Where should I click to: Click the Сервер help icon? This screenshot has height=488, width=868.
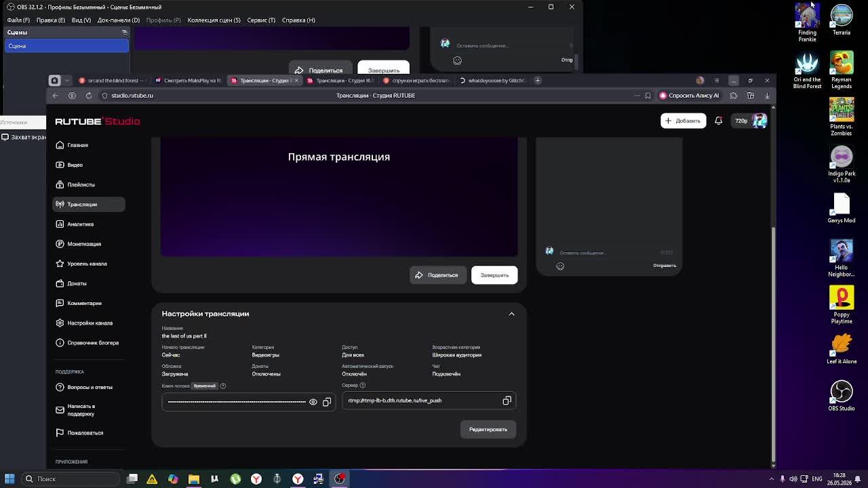363,385
